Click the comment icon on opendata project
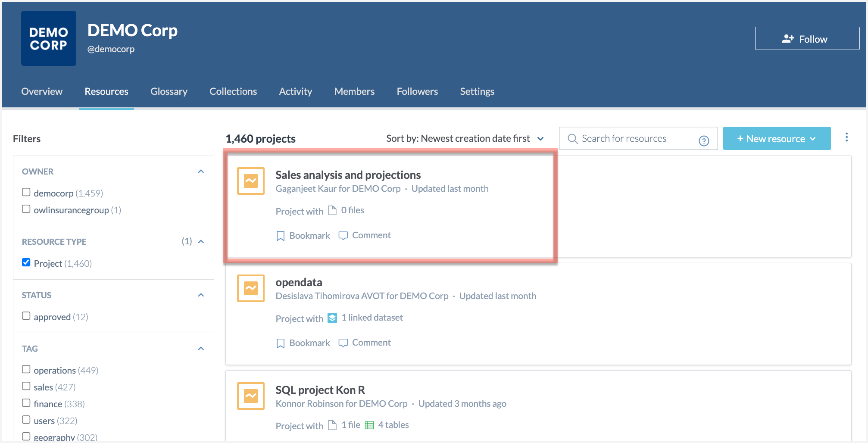Viewport: 868px width, 443px height. [x=343, y=343]
